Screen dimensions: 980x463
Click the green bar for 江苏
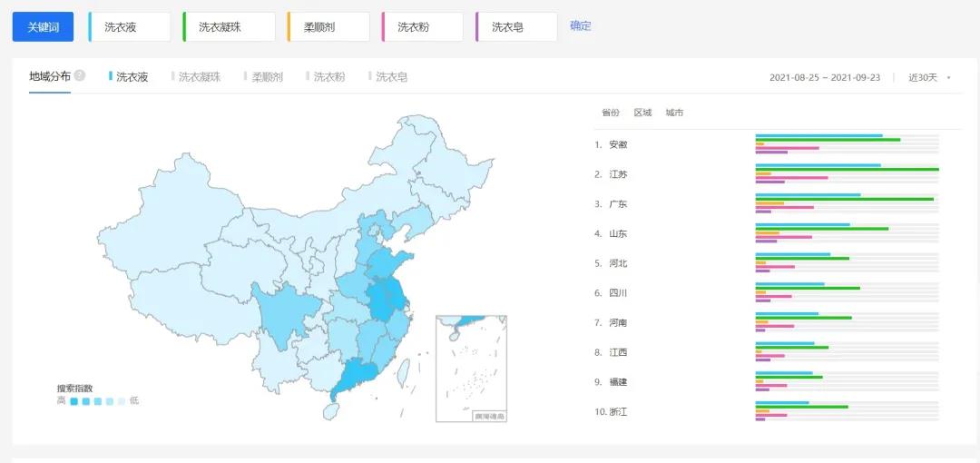[847, 169]
